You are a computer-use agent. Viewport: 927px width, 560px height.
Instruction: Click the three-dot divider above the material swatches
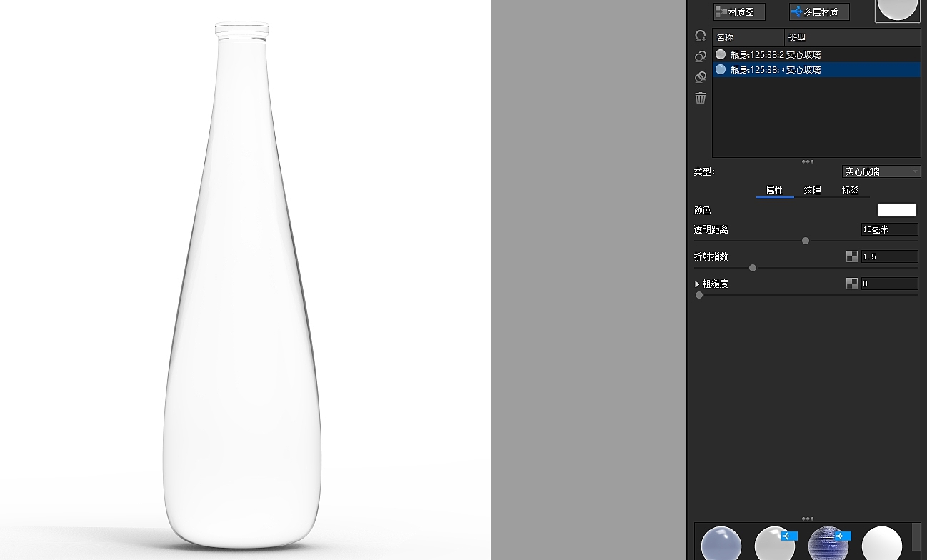[808, 519]
